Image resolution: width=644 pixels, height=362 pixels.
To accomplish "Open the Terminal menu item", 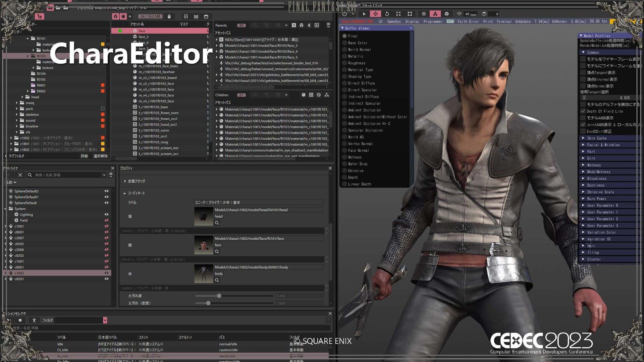I will coord(504,21).
